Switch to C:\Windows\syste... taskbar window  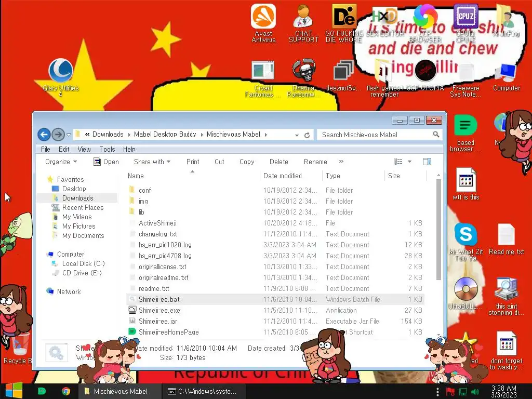[x=203, y=391]
